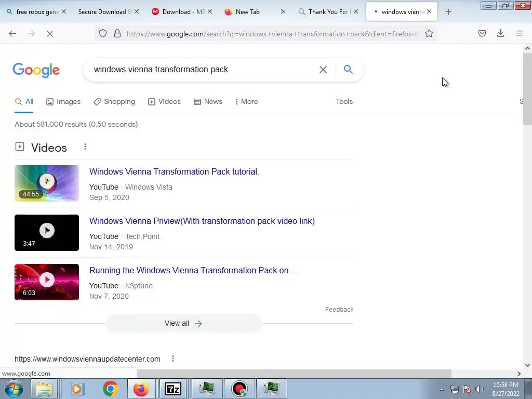
Task: Click the forward navigation arrow
Action: point(31,34)
